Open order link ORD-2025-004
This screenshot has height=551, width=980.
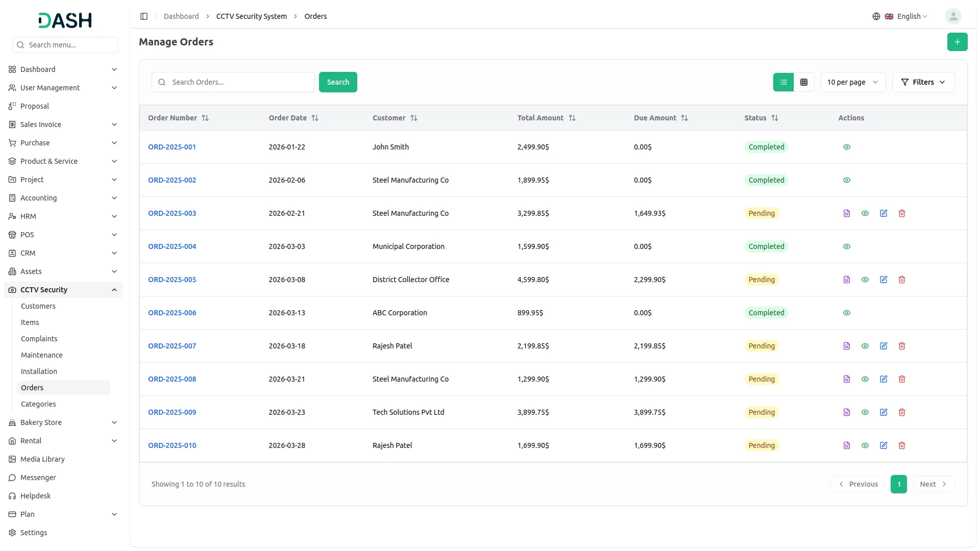(x=172, y=246)
